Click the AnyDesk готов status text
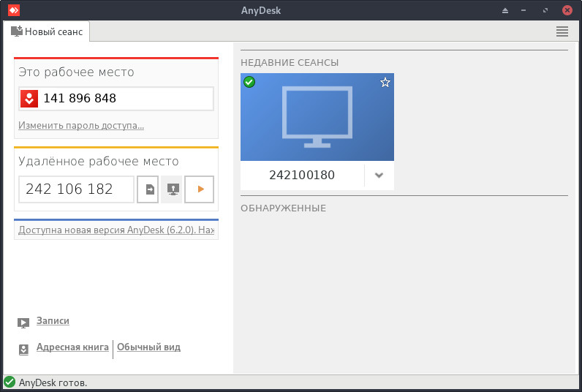The image size is (582, 392). 53,382
